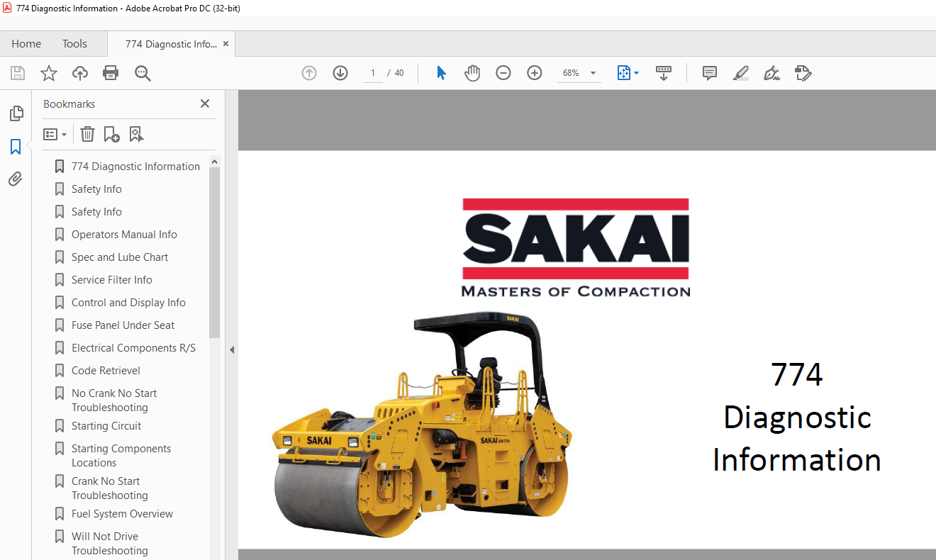936x560 pixels.
Task: Open Electrical Components R/S bookmark
Action: point(133,348)
